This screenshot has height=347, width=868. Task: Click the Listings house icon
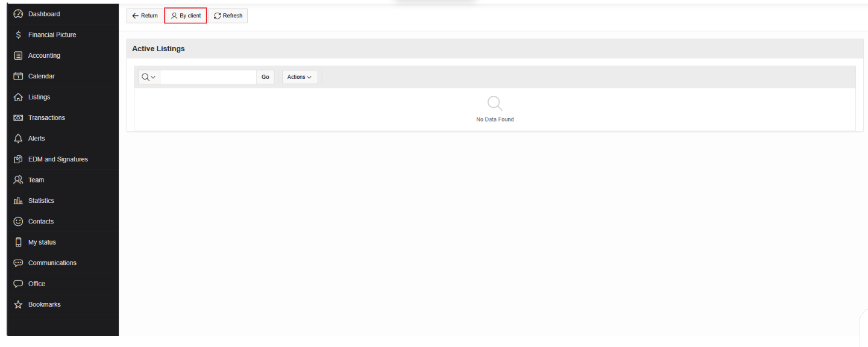point(18,97)
